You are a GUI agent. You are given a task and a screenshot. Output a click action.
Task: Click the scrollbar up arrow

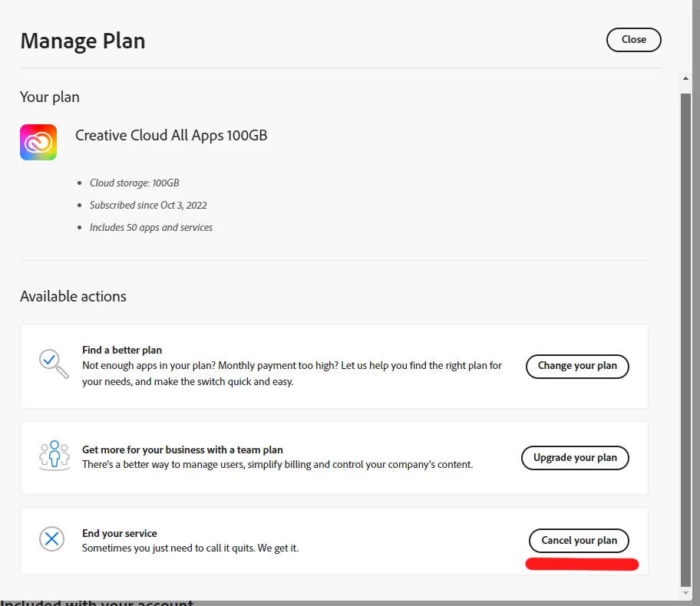(685, 78)
